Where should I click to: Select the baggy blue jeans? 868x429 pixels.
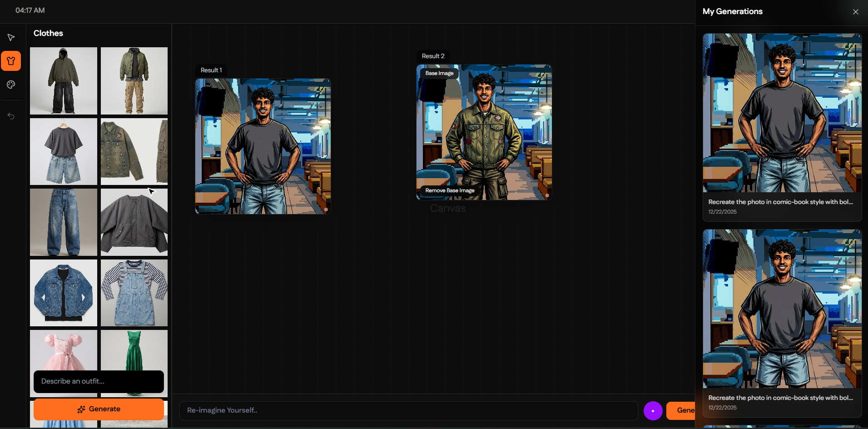click(64, 222)
